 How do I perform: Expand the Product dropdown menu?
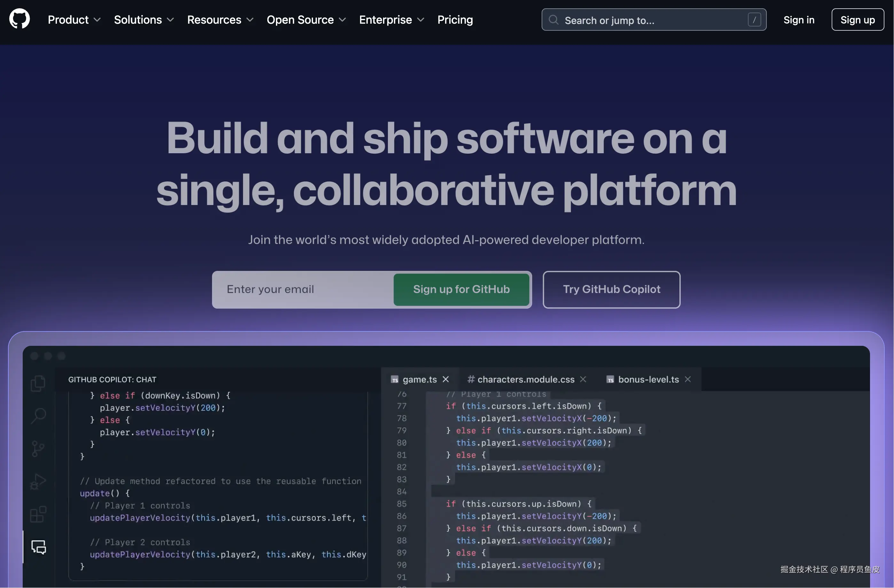74,20
